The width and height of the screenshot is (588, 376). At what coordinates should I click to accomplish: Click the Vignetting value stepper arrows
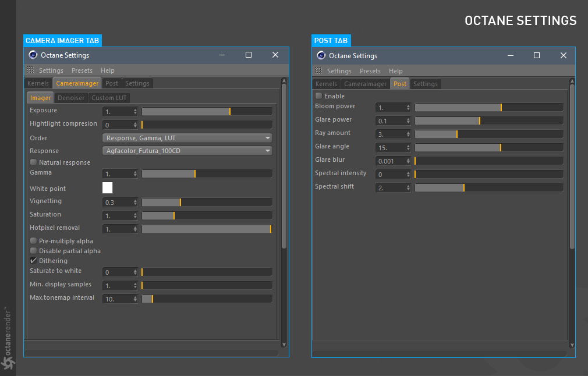click(135, 203)
